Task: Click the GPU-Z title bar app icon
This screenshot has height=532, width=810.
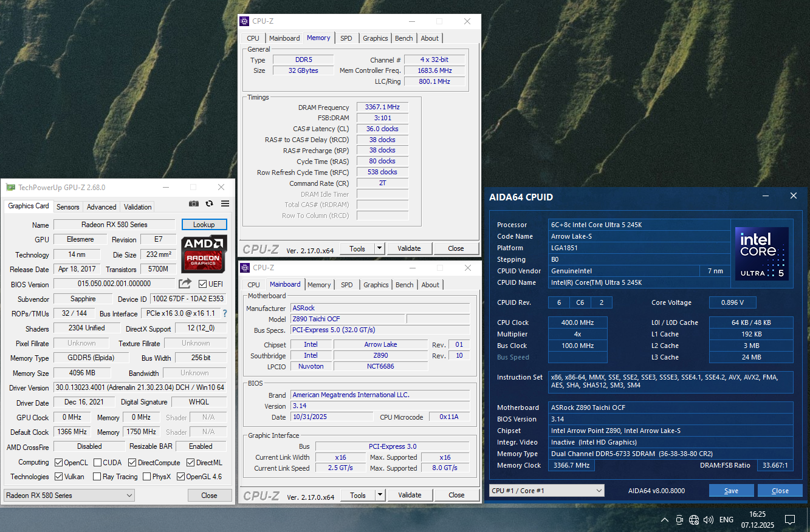Action: point(10,188)
